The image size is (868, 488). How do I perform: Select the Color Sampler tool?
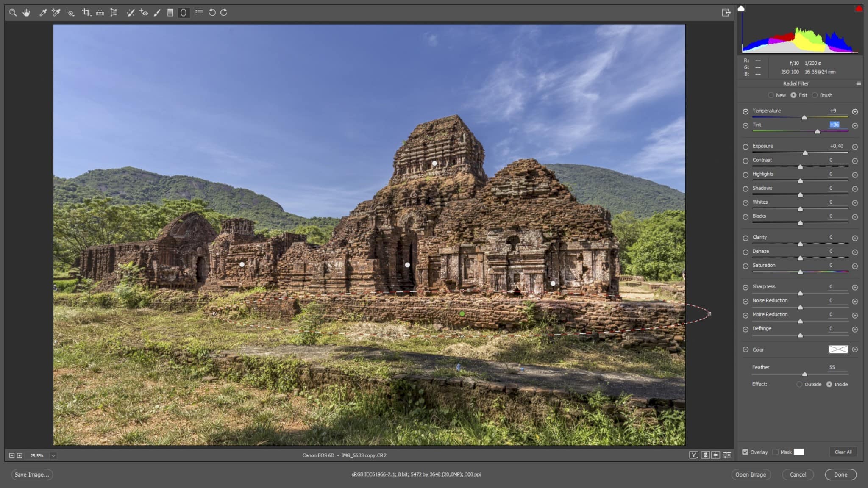(56, 13)
